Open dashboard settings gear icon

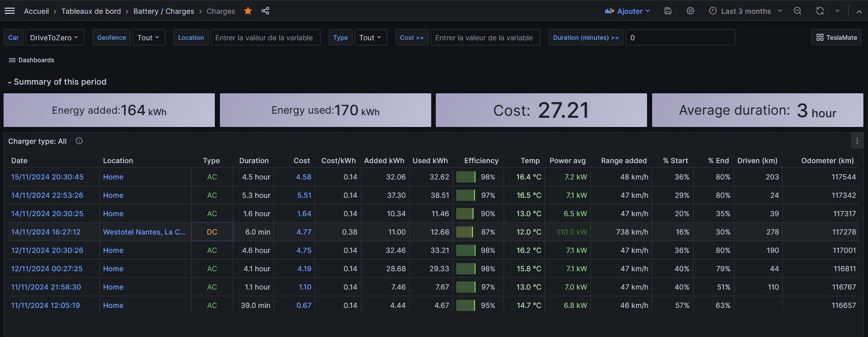(690, 11)
